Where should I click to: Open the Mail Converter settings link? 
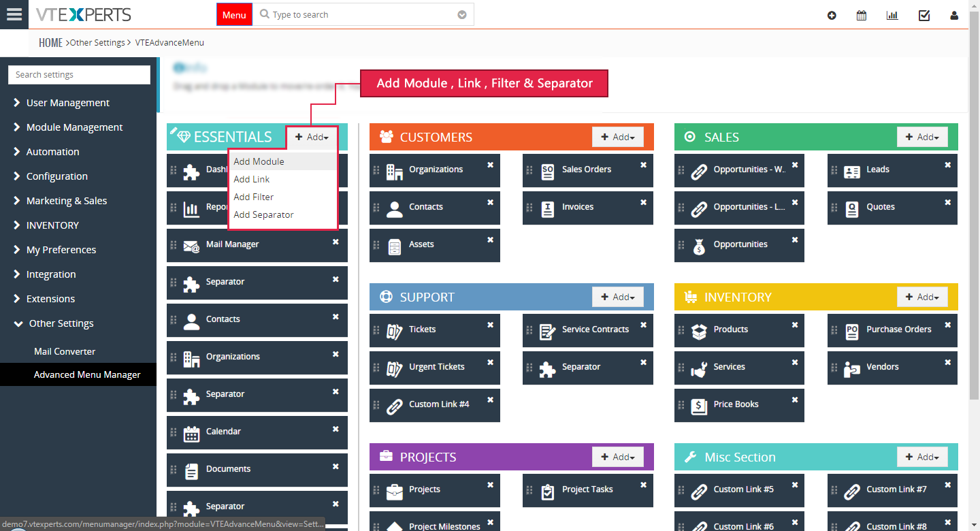[65, 351]
